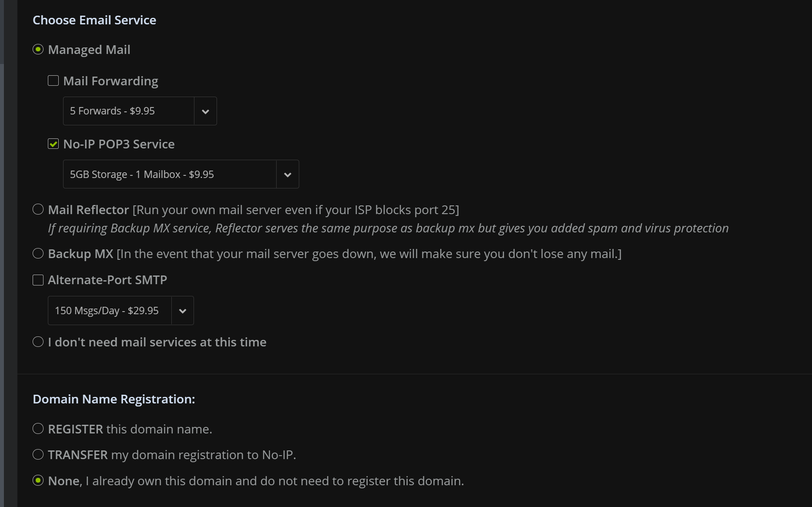This screenshot has width=812, height=507.
Task: Select TRANSFER my domain registration to No-IP
Action: [38, 454]
